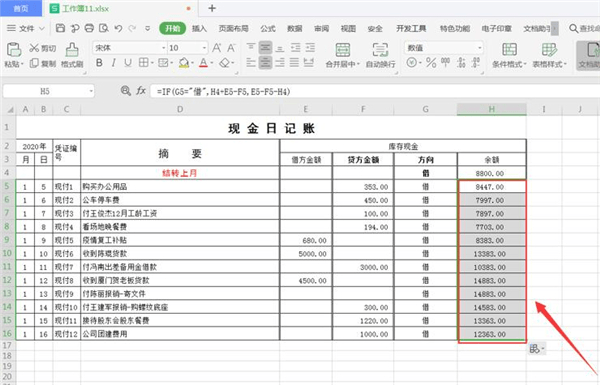Image resolution: width=600 pixels, height=385 pixels.
Task: Open the font name 宋体 dropdown
Action: (x=163, y=48)
